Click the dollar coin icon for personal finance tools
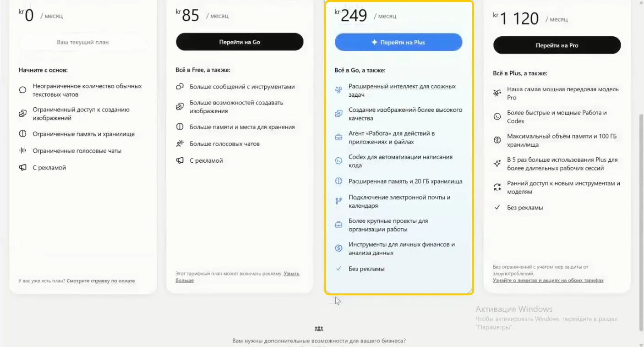The height and width of the screenshot is (347, 644). pyautogui.click(x=338, y=248)
